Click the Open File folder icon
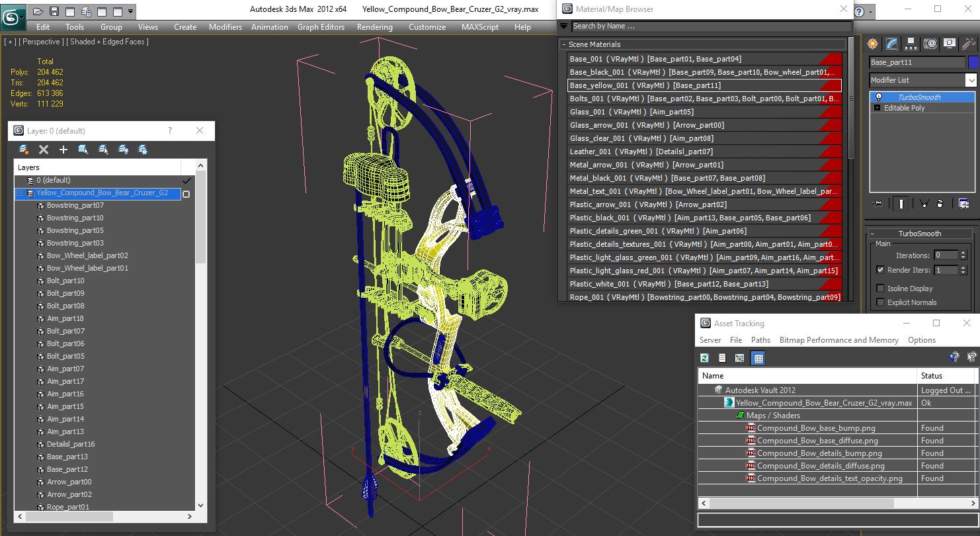The height and width of the screenshot is (536, 980). [38, 11]
